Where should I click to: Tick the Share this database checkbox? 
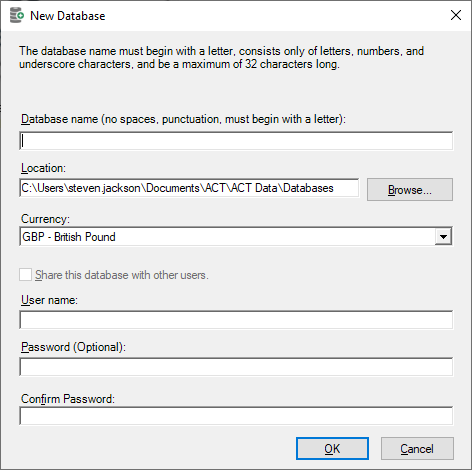(x=26, y=275)
